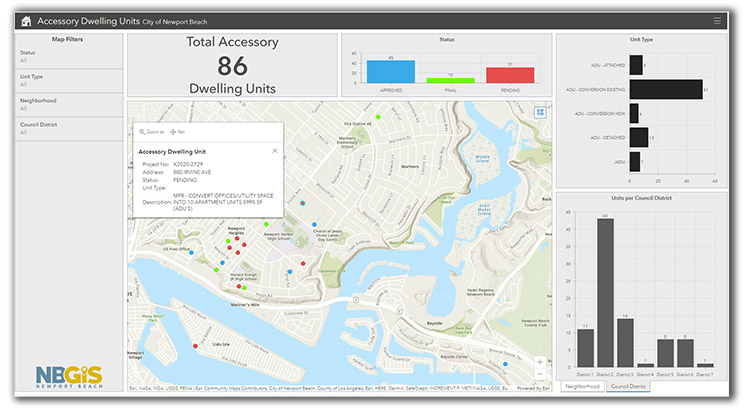Zoom in on the map

[x=541, y=361]
